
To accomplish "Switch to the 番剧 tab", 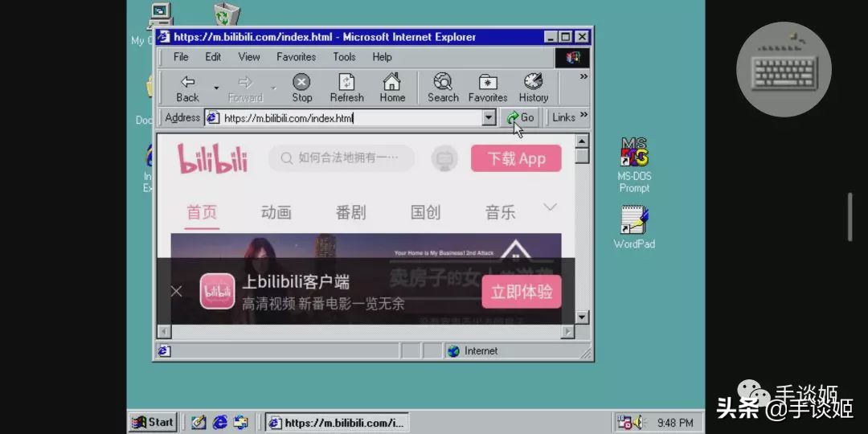I will point(351,212).
